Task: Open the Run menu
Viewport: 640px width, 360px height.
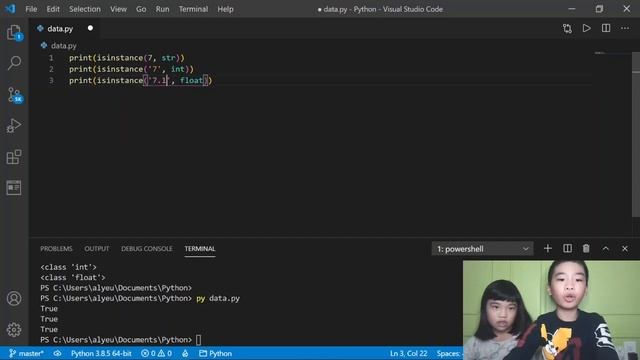Action: [162, 9]
